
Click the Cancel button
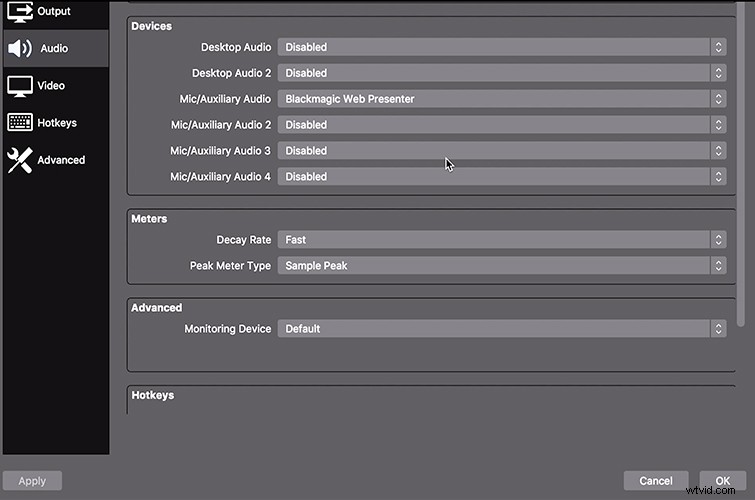(x=656, y=481)
